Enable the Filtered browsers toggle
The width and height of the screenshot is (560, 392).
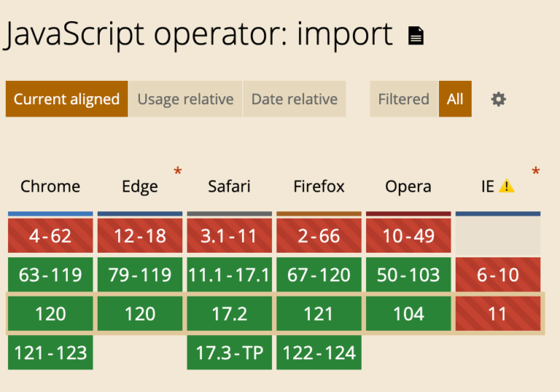[403, 99]
